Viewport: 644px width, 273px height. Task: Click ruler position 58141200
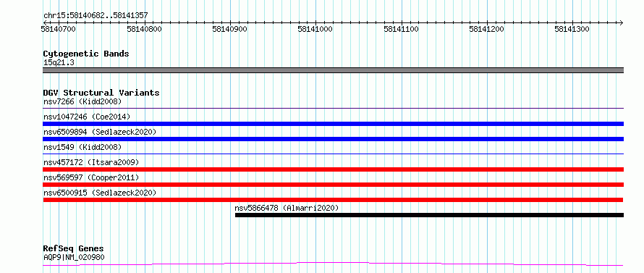tap(486, 29)
